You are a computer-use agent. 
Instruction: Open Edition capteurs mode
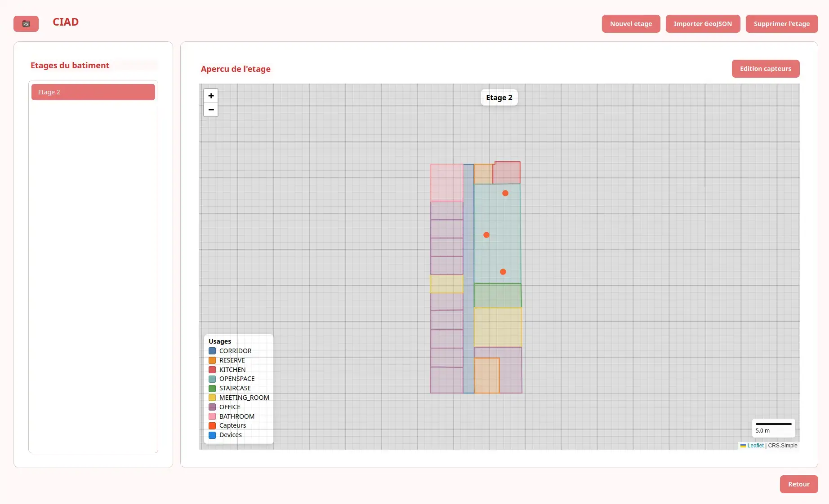[765, 69]
